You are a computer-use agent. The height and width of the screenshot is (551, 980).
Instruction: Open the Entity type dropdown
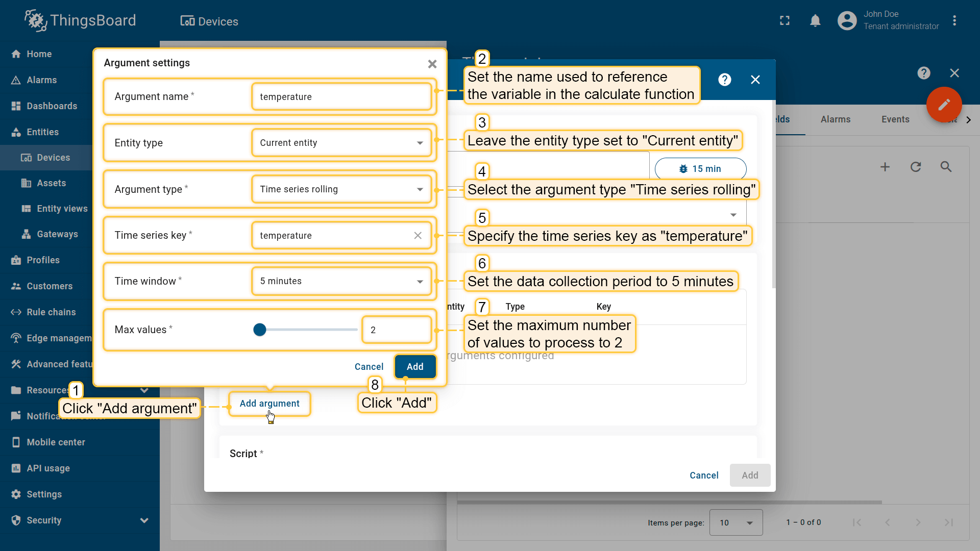341,143
